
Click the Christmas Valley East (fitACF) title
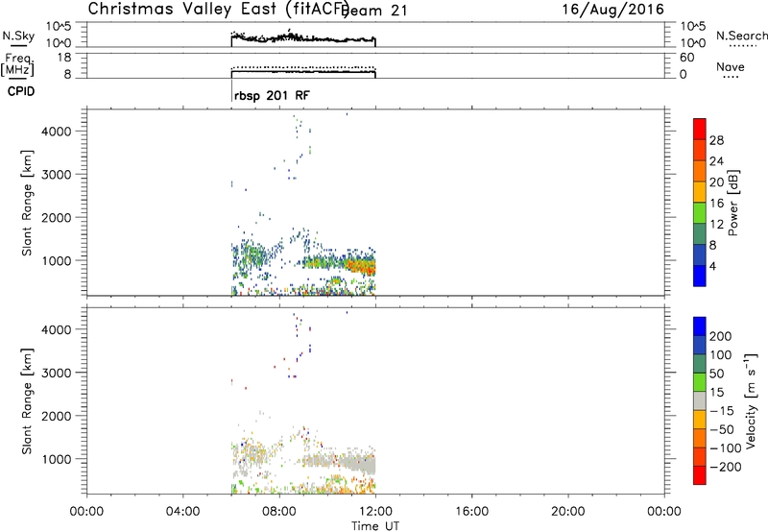219,9
